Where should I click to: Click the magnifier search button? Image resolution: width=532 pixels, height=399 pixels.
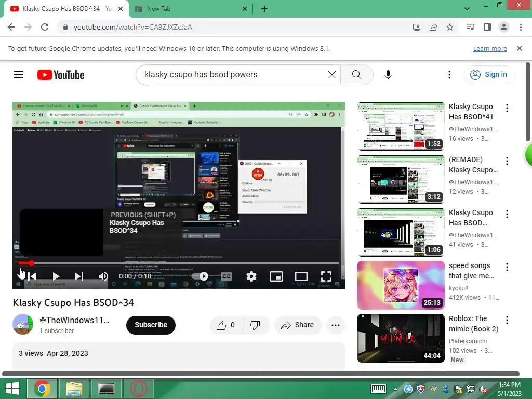pos(356,75)
